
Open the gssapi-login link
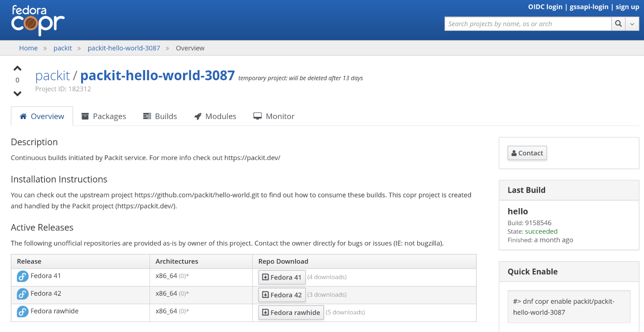point(589,7)
